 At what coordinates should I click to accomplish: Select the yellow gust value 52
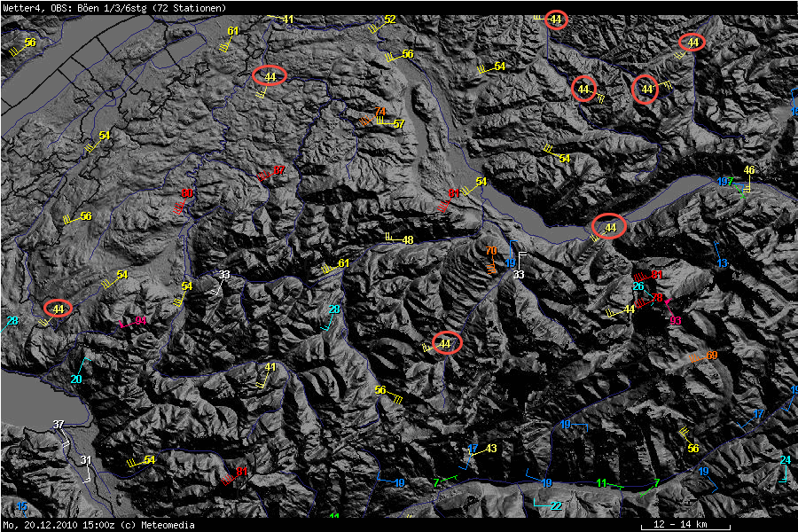pyautogui.click(x=390, y=20)
